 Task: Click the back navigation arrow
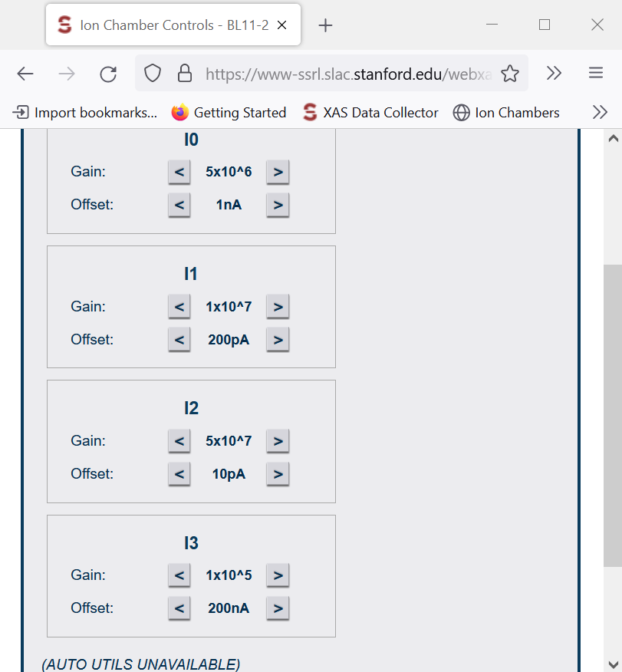[25, 73]
